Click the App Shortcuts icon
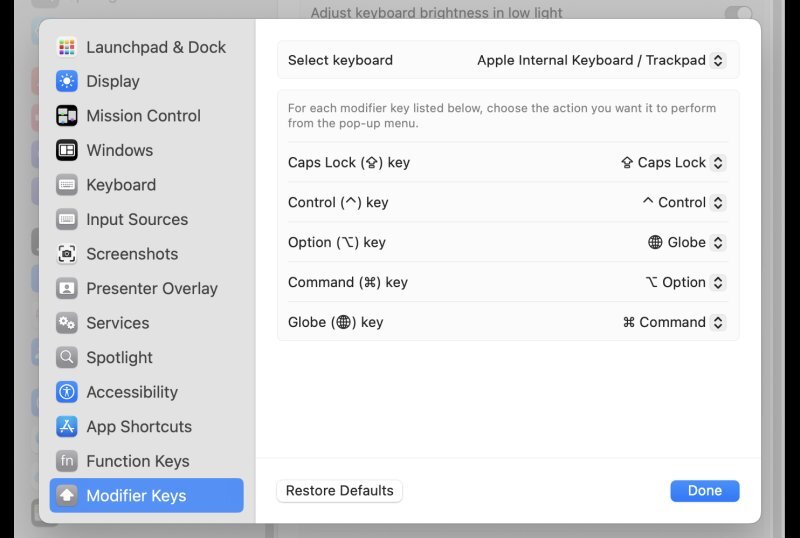 point(67,426)
